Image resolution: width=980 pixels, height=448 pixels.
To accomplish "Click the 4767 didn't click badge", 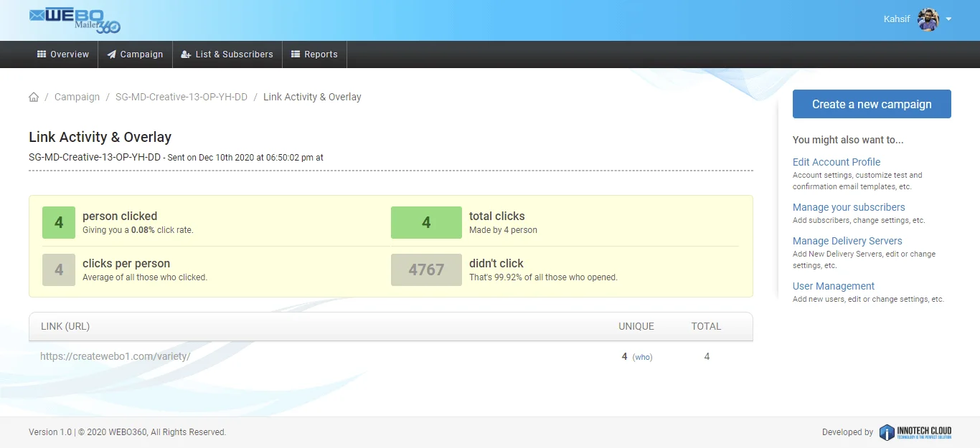I will (x=426, y=270).
